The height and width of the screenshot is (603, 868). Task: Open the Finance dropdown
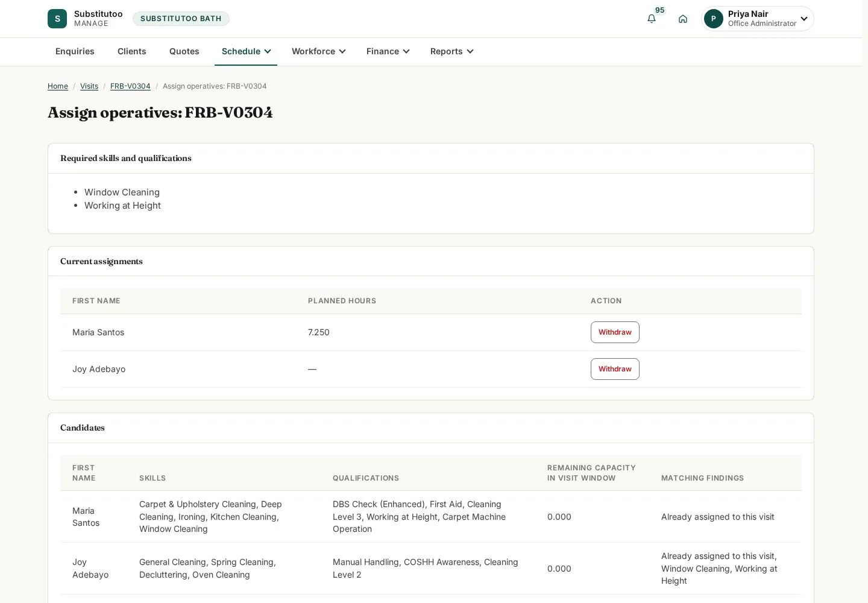(x=388, y=51)
